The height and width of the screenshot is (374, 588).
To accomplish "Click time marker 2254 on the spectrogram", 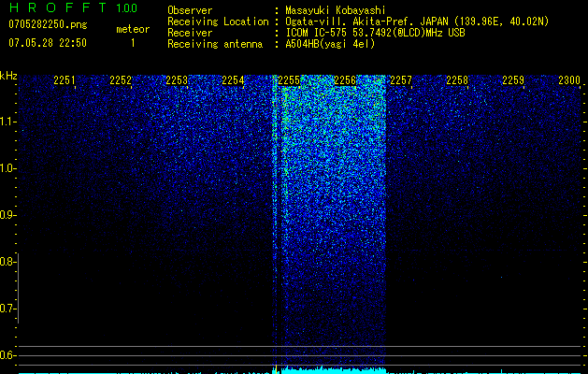I will point(233,80).
